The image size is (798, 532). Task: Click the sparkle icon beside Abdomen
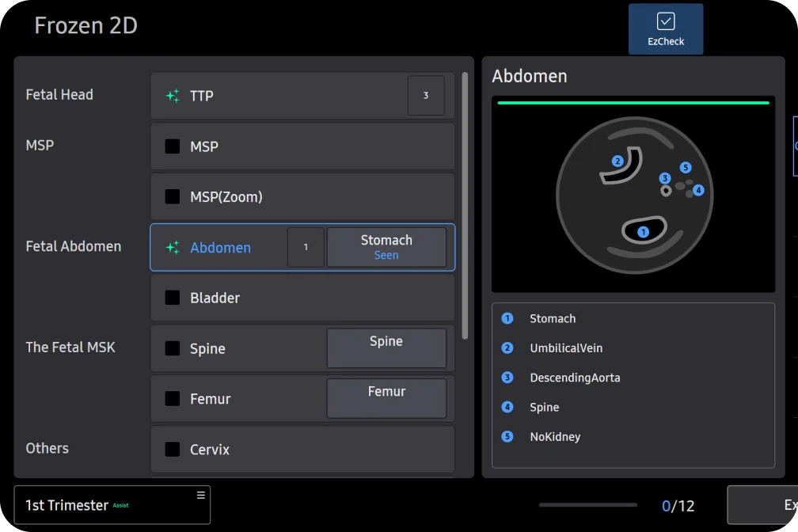point(172,248)
